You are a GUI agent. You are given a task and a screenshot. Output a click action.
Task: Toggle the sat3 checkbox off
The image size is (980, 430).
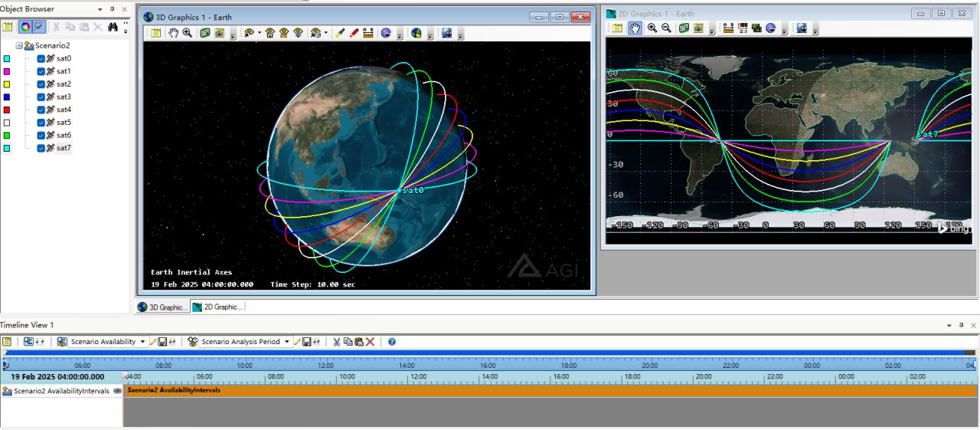click(41, 97)
